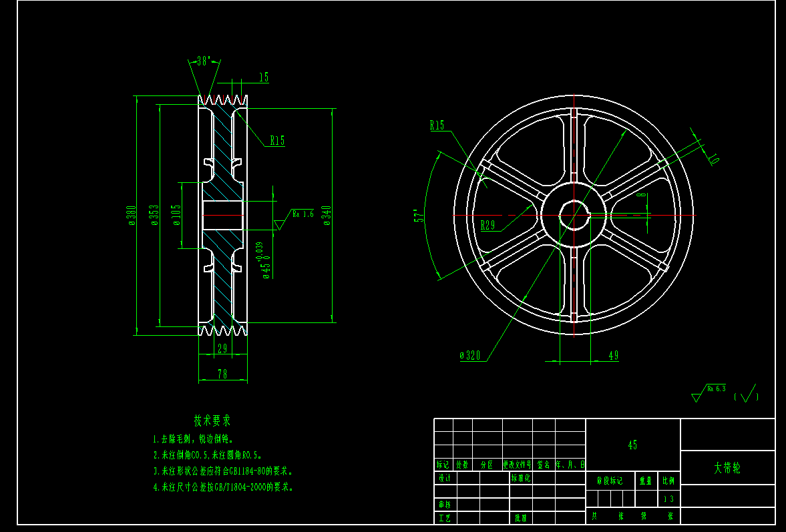Click the 1:3 scale value
The image size is (786, 532).
point(668,499)
